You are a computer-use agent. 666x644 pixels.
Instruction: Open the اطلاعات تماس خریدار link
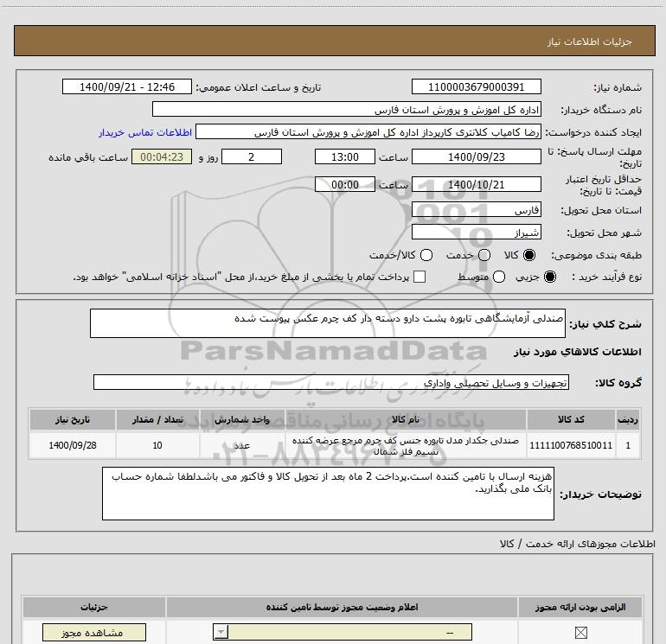pyautogui.click(x=145, y=132)
